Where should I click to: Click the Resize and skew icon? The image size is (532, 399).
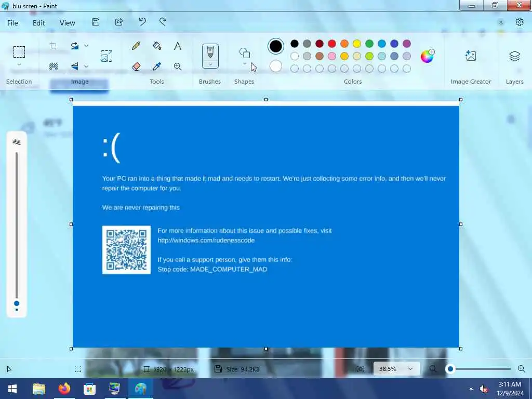coord(107,56)
